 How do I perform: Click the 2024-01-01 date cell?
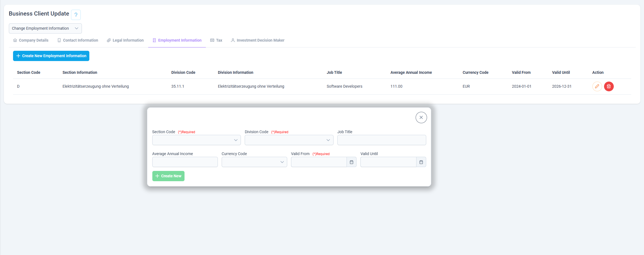click(522, 86)
